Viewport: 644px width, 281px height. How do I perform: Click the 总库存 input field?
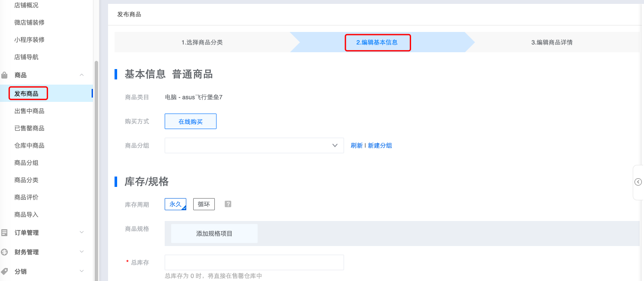254,262
